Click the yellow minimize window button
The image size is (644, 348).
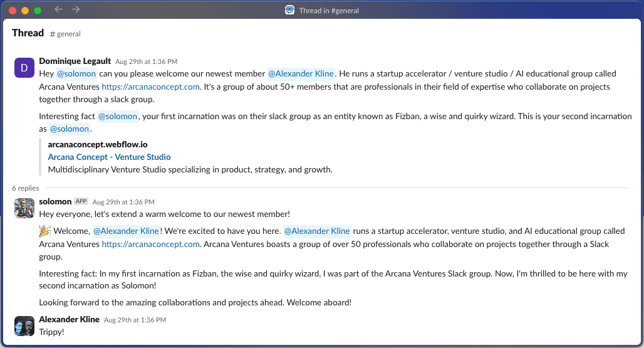[x=25, y=10]
